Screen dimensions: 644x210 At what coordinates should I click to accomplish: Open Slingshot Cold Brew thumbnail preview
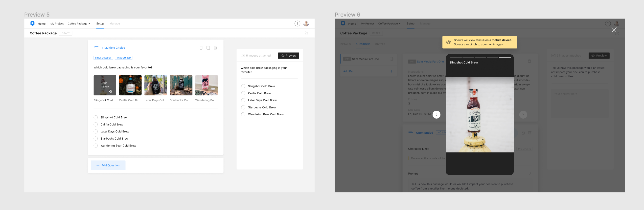105,85
